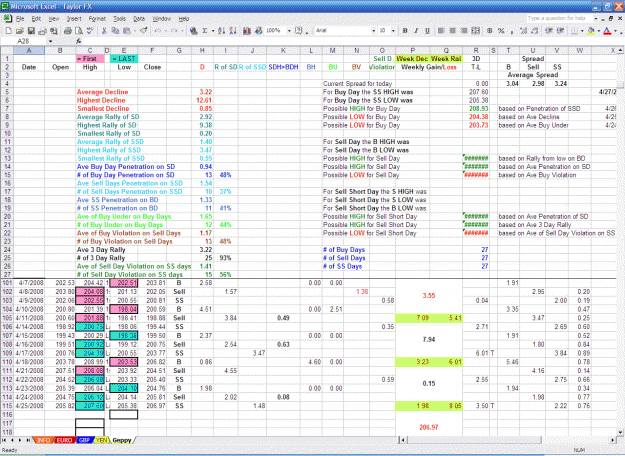Open the Tools menu

pyautogui.click(x=119, y=19)
